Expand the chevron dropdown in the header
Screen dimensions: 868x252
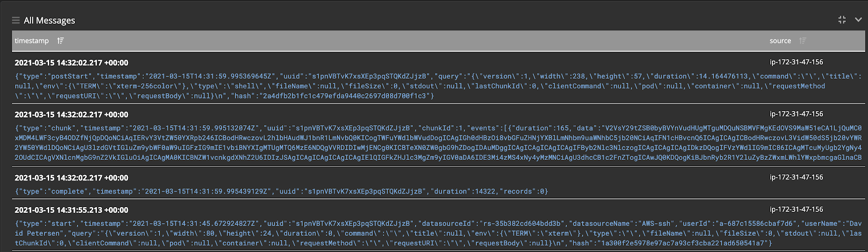[x=858, y=20]
